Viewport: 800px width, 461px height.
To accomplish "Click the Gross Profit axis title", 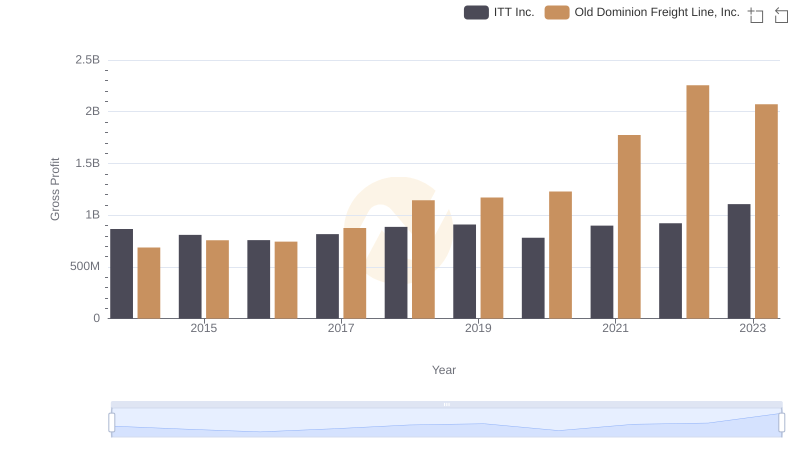I will coord(55,189).
